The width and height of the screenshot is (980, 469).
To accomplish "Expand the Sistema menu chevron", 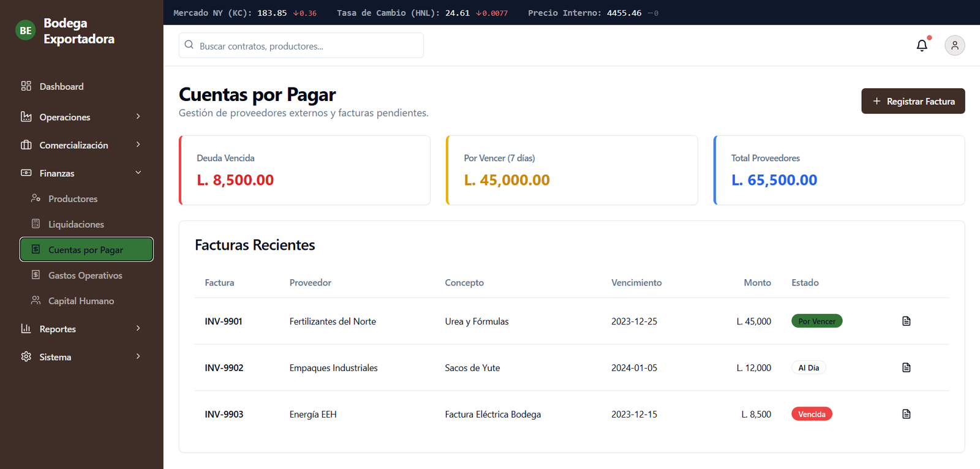I will pyautogui.click(x=138, y=356).
